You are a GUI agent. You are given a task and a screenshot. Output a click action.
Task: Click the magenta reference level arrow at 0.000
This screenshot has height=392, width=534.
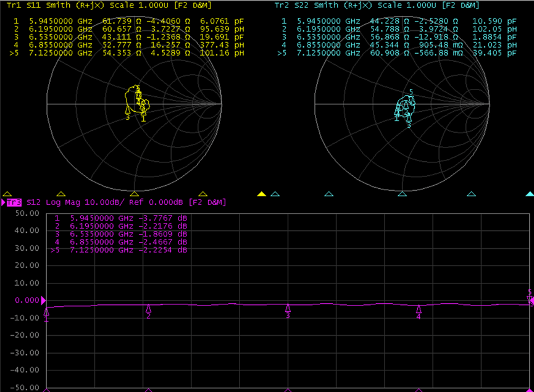pos(43,301)
